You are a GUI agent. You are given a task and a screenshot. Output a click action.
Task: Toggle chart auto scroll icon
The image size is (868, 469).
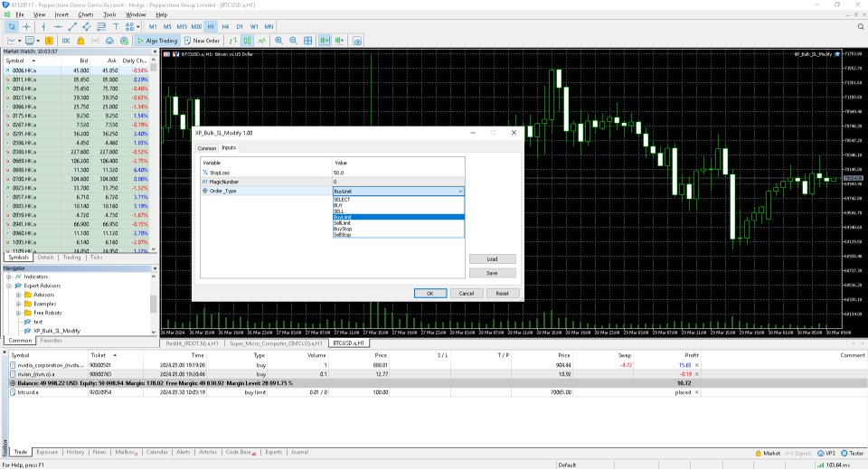click(325, 41)
